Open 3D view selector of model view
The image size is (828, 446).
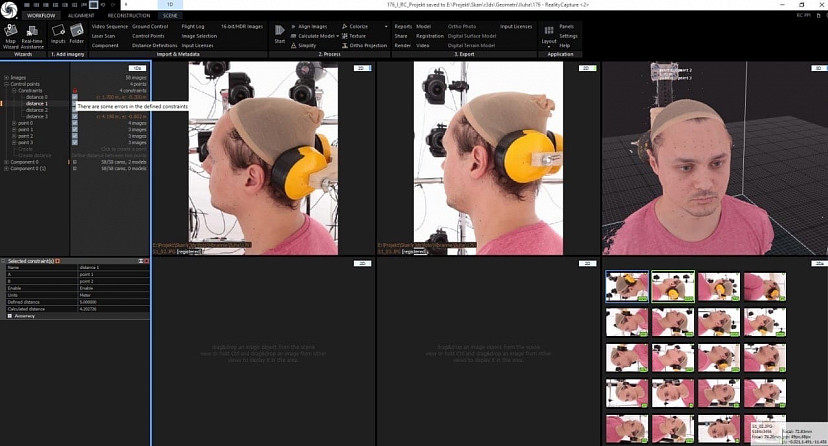[x=818, y=68]
